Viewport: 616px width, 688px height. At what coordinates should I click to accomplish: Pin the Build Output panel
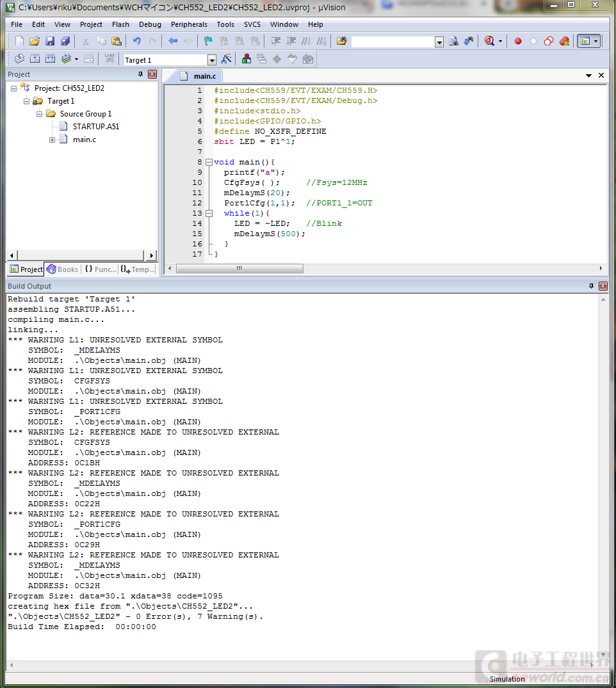click(x=591, y=286)
